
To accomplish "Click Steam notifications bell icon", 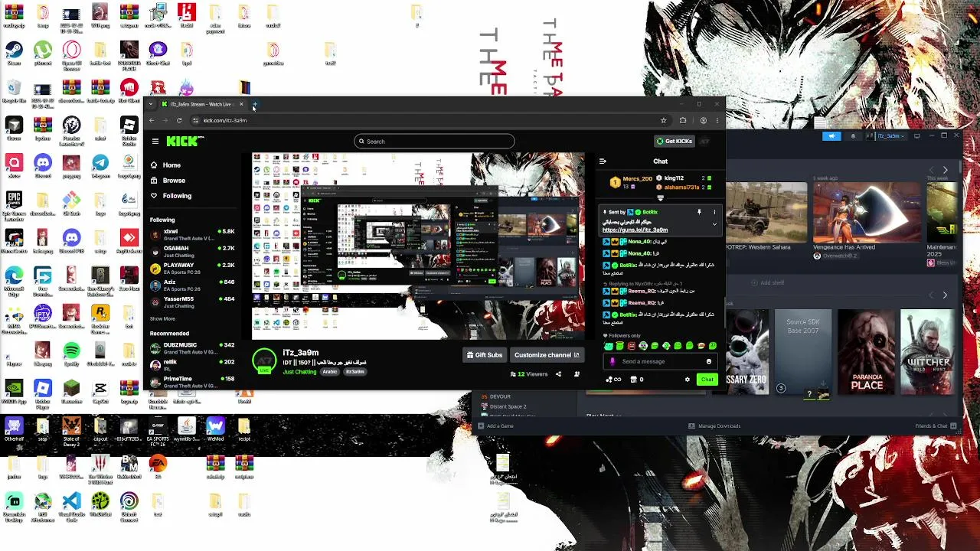I will pos(853,136).
